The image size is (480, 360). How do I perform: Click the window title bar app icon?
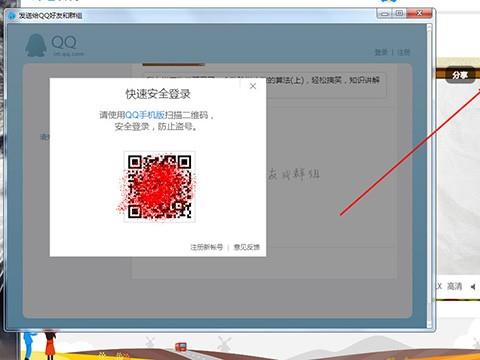(12, 16)
